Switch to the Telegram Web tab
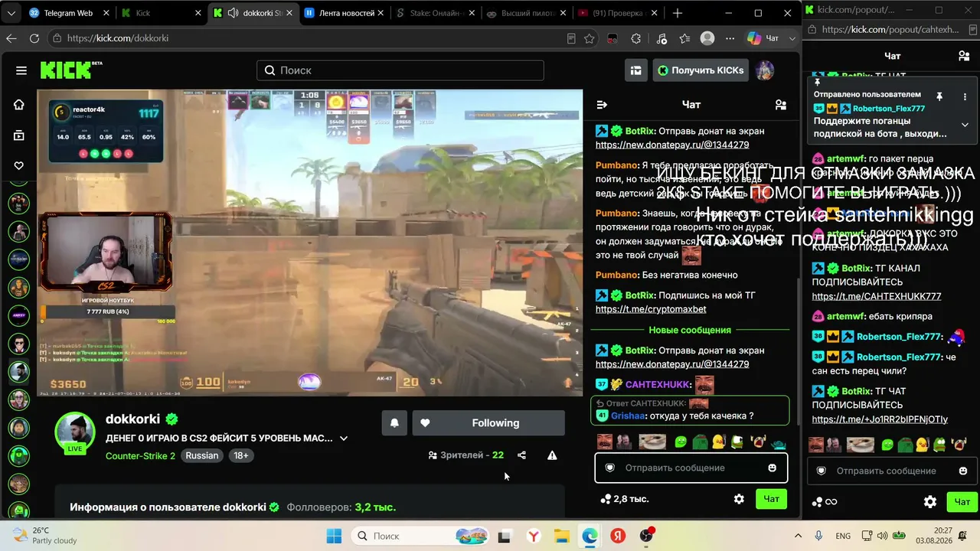The height and width of the screenshot is (551, 980). point(70,13)
